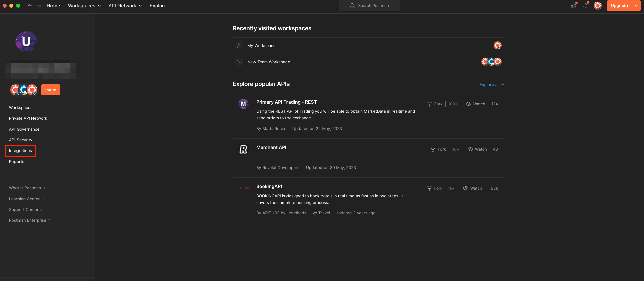Image resolution: width=644 pixels, height=281 pixels.
Task: Expand the Workspaces dropdown in top bar
Action: (x=84, y=6)
